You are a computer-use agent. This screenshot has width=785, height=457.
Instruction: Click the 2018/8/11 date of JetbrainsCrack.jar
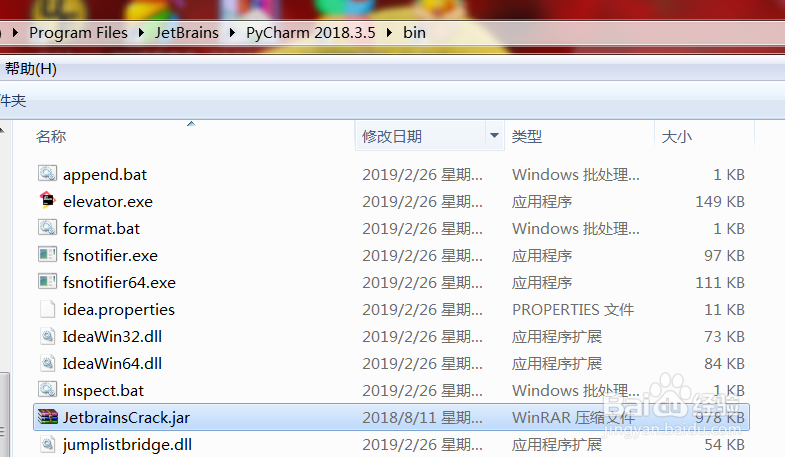(x=422, y=417)
